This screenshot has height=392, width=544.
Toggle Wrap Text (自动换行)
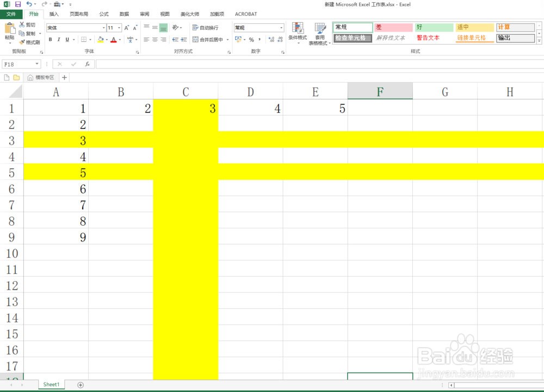pos(206,28)
